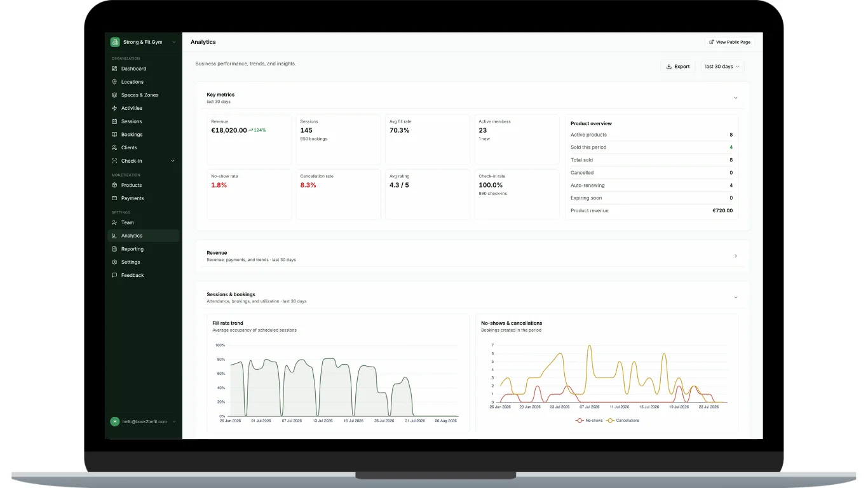Collapse the Key metrics section
The image size is (868, 488).
tap(736, 98)
